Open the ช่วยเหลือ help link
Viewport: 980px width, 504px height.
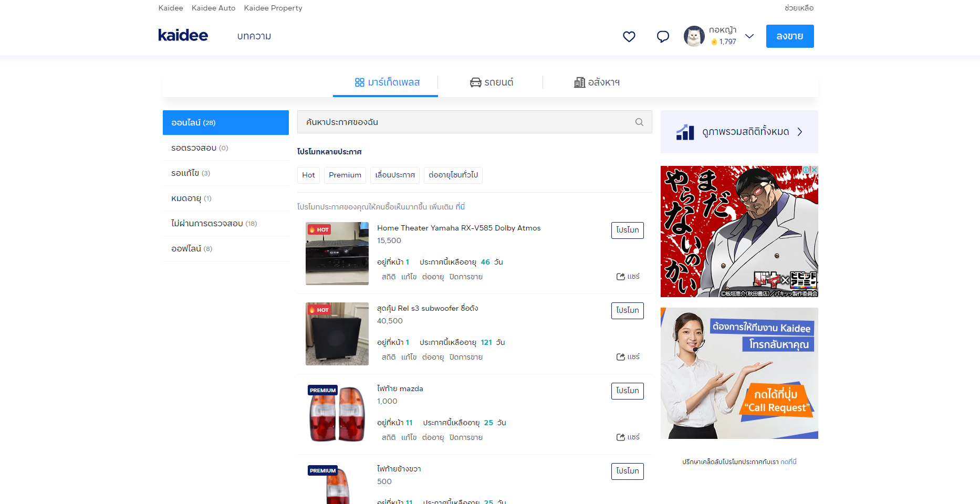tap(799, 8)
